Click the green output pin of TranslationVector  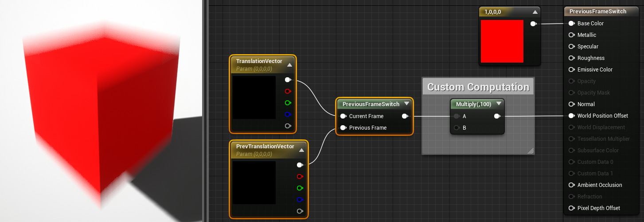pyautogui.click(x=288, y=103)
